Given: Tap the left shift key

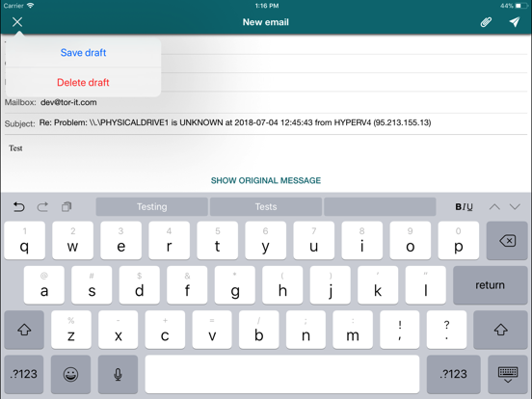Looking at the screenshot, I should click(24, 330).
